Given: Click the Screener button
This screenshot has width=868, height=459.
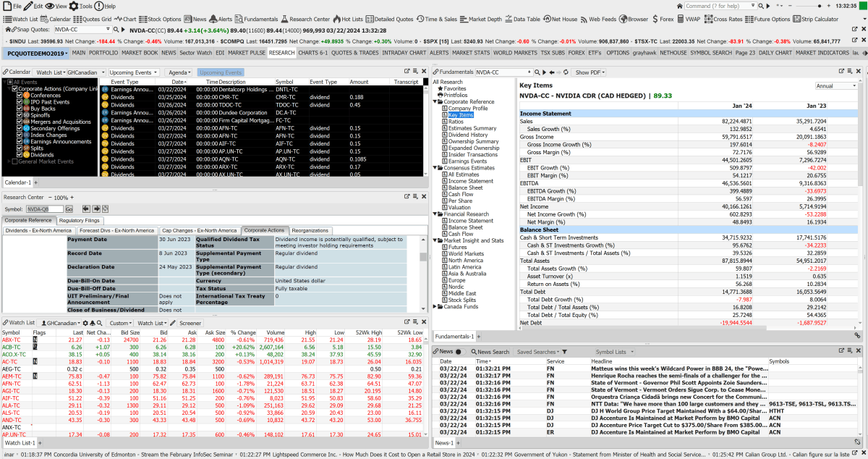Looking at the screenshot, I should [191, 323].
